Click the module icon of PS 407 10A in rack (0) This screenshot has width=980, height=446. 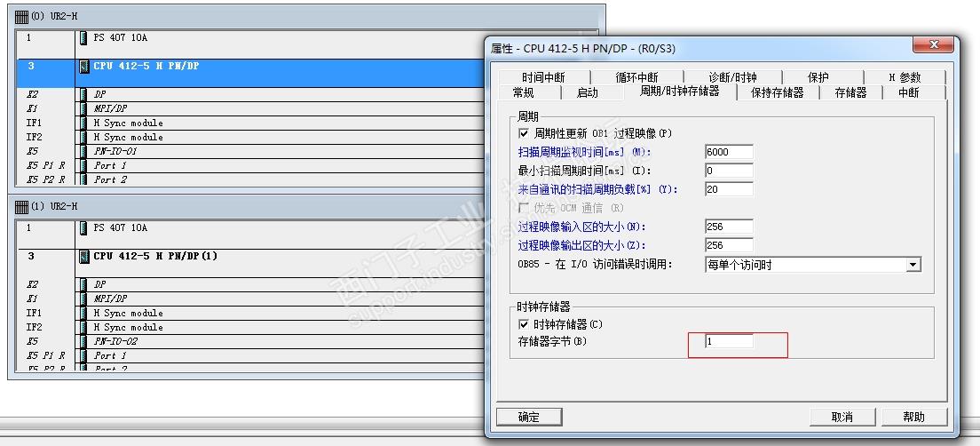(x=83, y=37)
